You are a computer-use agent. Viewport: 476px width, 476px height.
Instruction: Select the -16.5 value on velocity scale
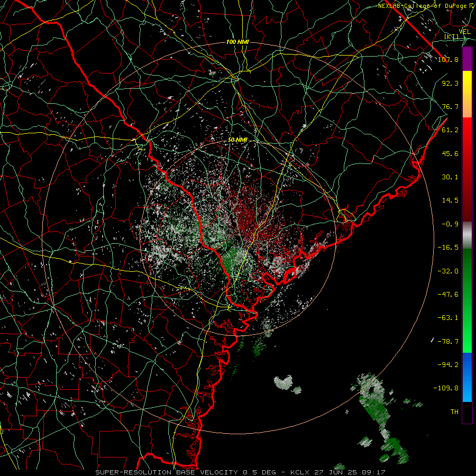coord(448,248)
